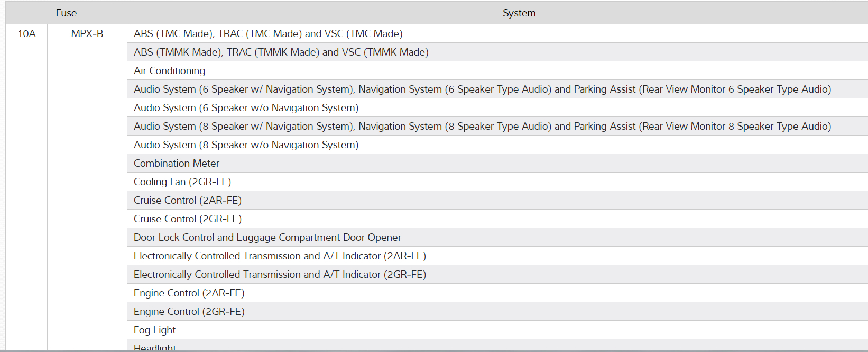The image size is (868, 352).
Task: Select the MPX-B fuse name cell
Action: 87,33
